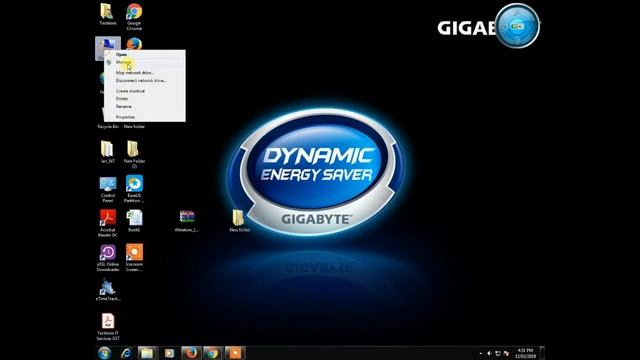Switch to Icecream Screen Recorder in taskbar
Viewport: 640px width, 360px height.
pyautogui.click(x=235, y=353)
